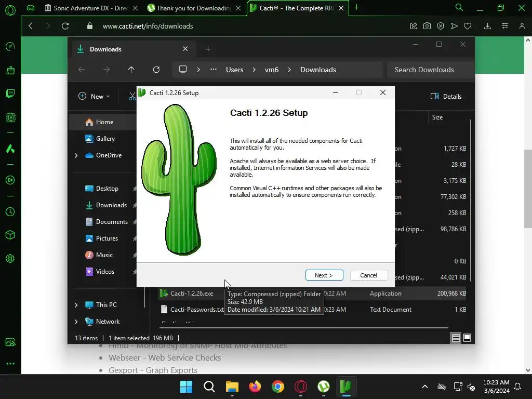Click Users in the breadcrumb path

235,70
